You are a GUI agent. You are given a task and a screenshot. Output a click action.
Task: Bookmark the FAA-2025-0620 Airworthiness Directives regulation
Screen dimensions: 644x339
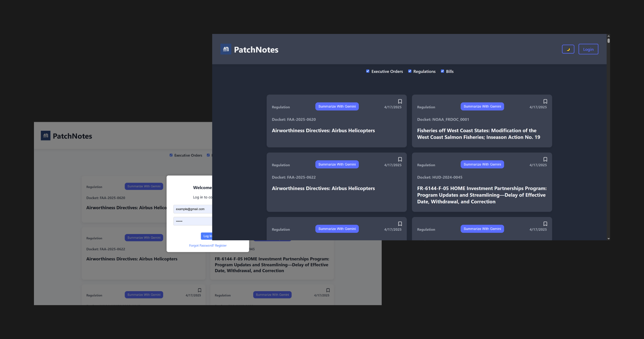[400, 101]
